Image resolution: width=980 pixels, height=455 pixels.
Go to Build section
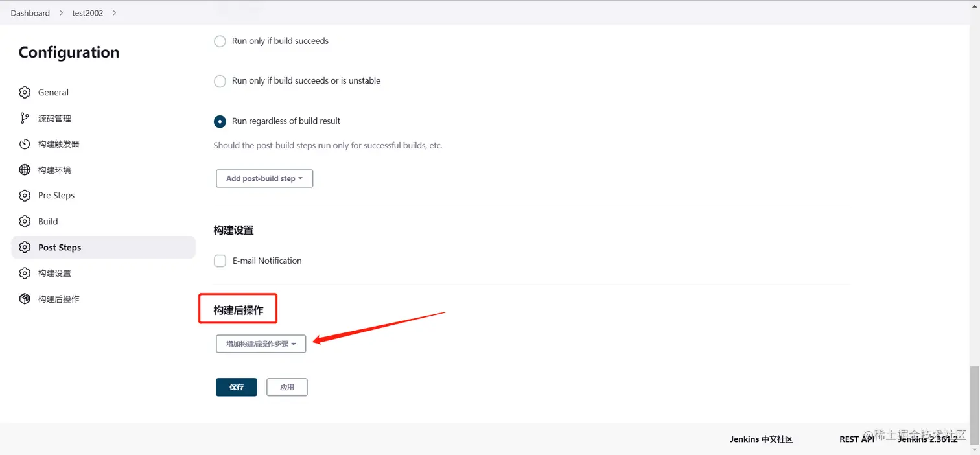(103, 221)
